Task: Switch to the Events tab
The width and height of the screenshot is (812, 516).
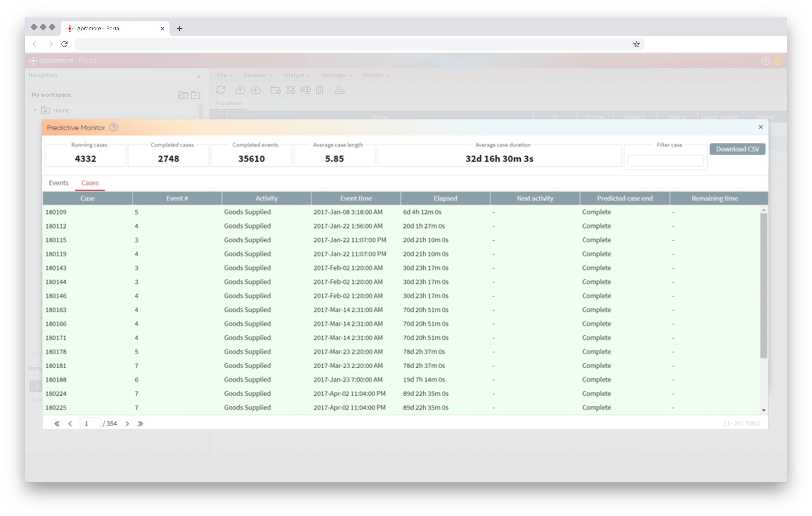Action: pyautogui.click(x=58, y=183)
